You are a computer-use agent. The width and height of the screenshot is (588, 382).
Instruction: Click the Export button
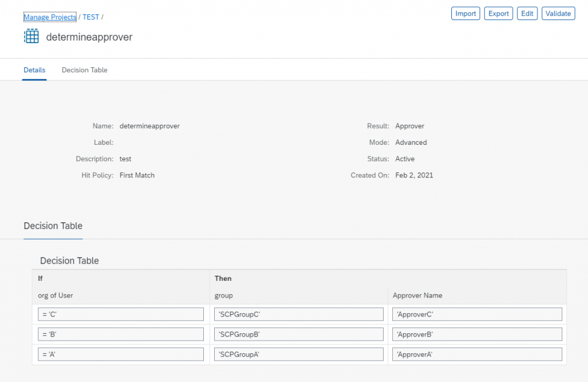[498, 14]
